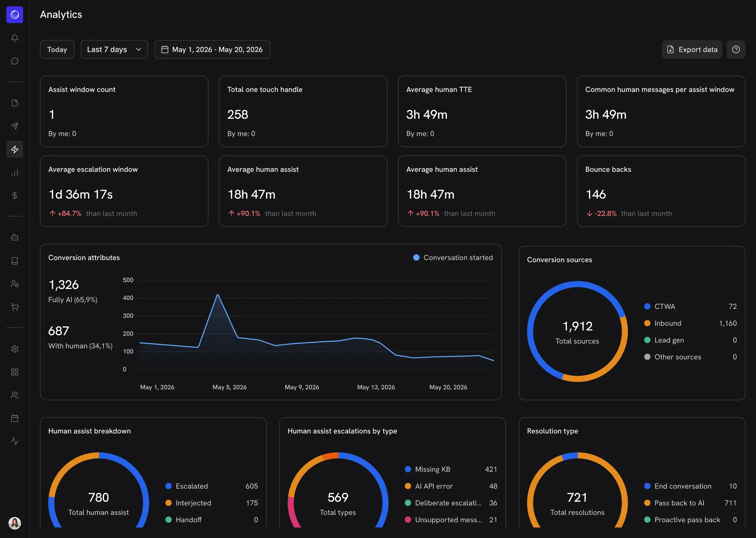
Task: Open the May 1 - May 20 date picker
Action: coord(212,49)
